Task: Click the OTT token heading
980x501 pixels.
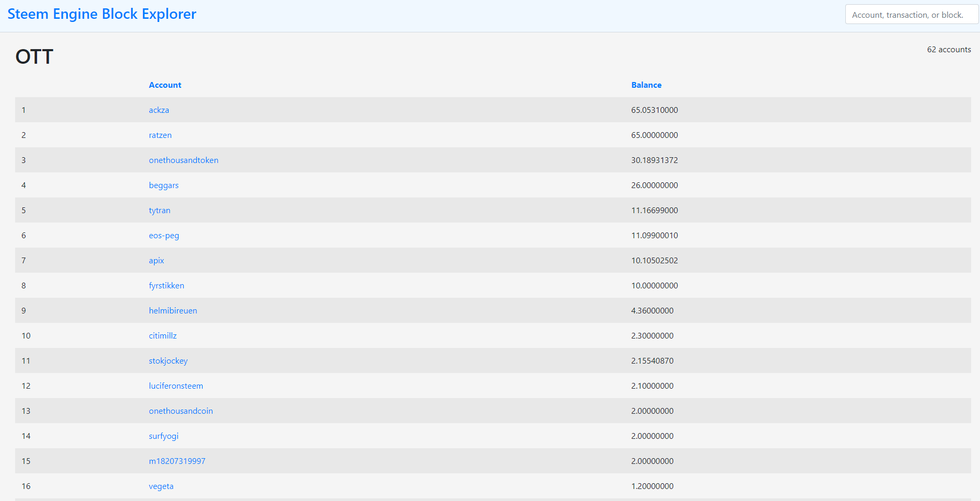Action: coord(34,56)
